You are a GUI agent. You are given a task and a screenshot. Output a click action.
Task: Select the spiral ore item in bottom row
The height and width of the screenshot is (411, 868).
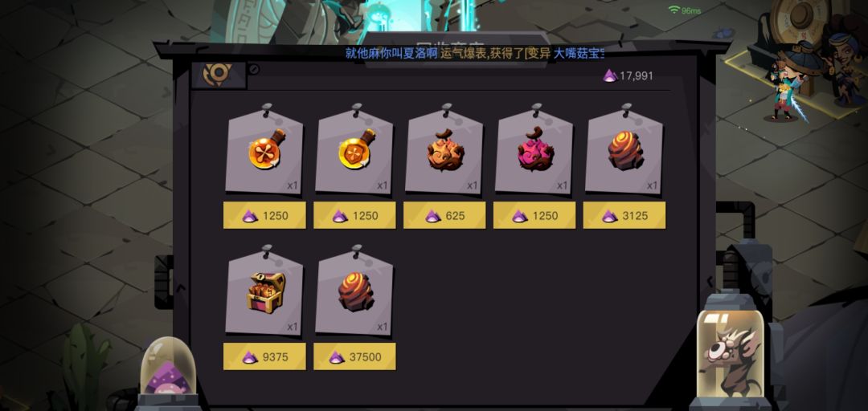coord(355,293)
